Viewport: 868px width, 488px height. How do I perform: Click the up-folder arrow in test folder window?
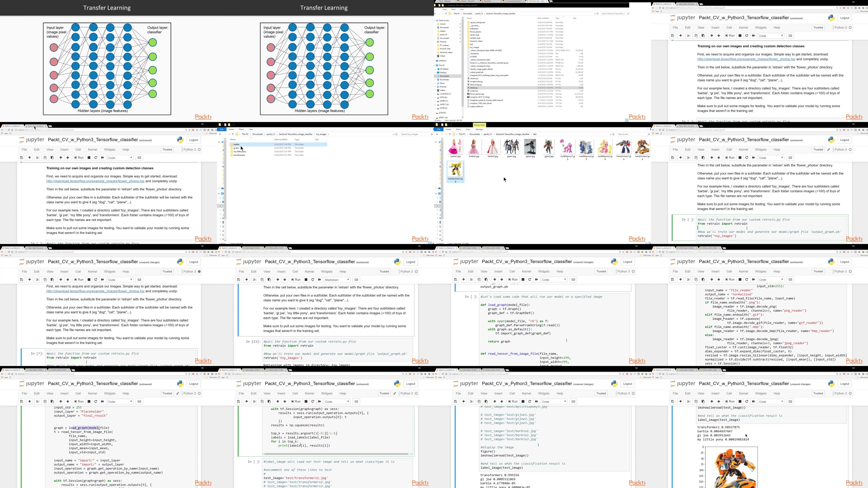[449, 134]
